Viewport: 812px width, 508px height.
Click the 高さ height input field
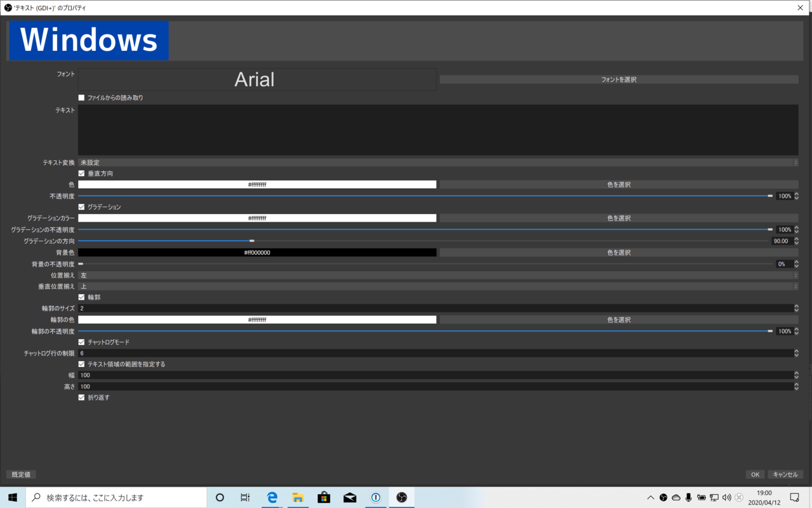tap(438, 386)
